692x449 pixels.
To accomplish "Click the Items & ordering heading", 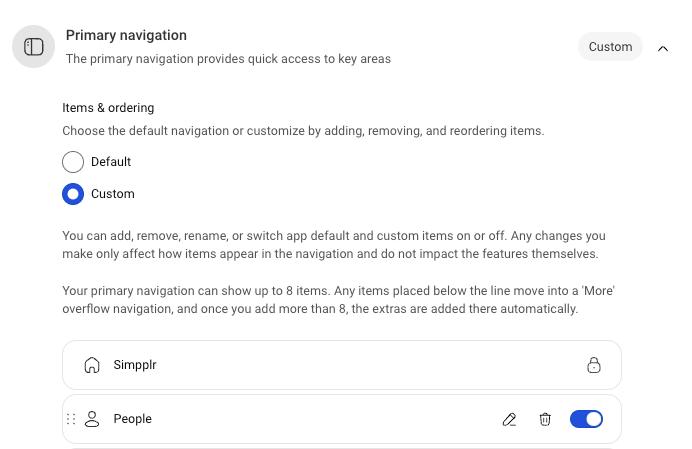I will [108, 108].
